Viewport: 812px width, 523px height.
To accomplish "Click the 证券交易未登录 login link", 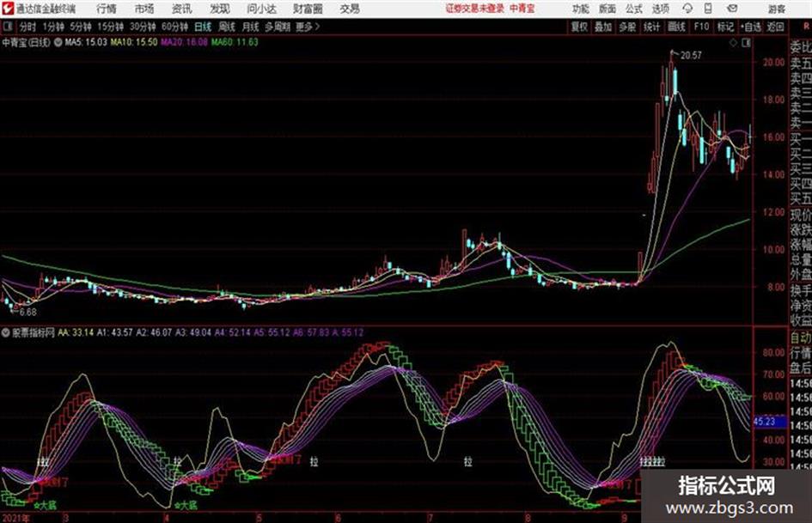I will point(474,9).
